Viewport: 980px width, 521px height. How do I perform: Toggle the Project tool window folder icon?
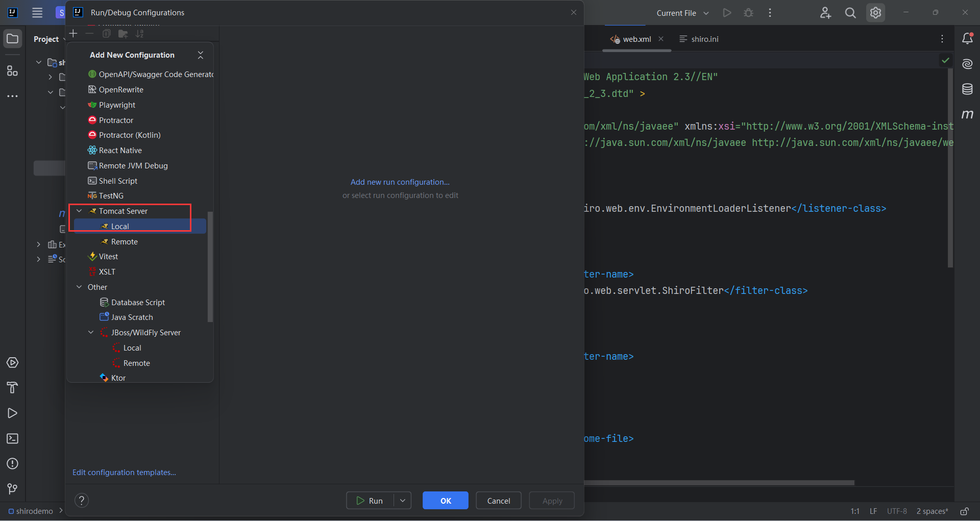pyautogui.click(x=13, y=39)
